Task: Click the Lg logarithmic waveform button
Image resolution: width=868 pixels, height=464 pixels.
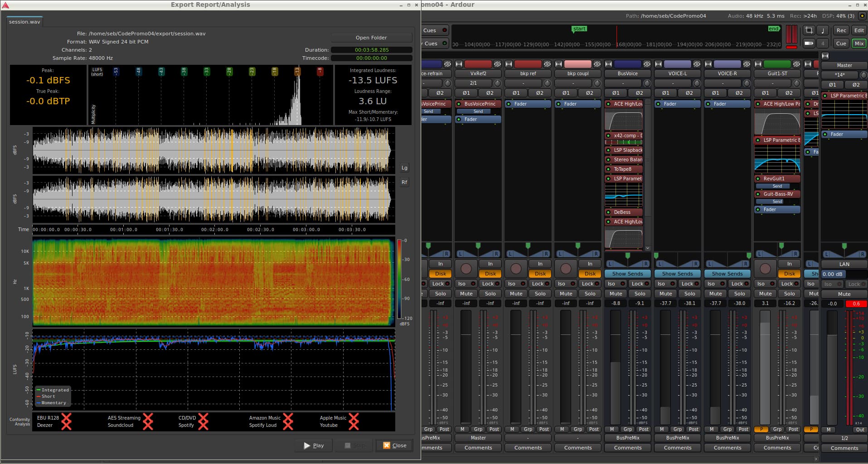Action: pos(404,168)
